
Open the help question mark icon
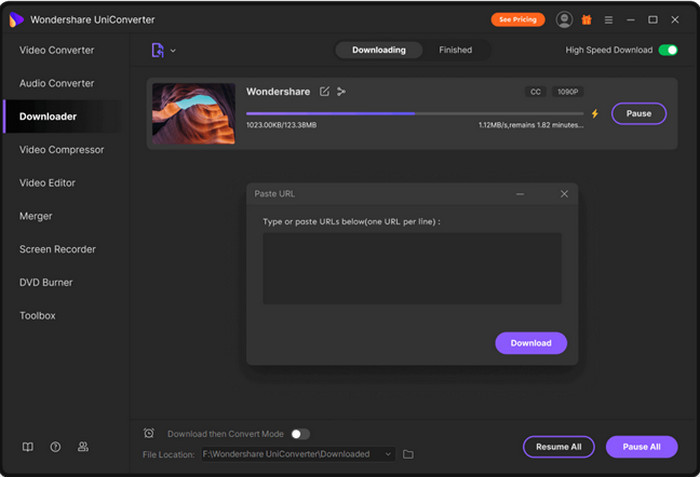[55, 447]
